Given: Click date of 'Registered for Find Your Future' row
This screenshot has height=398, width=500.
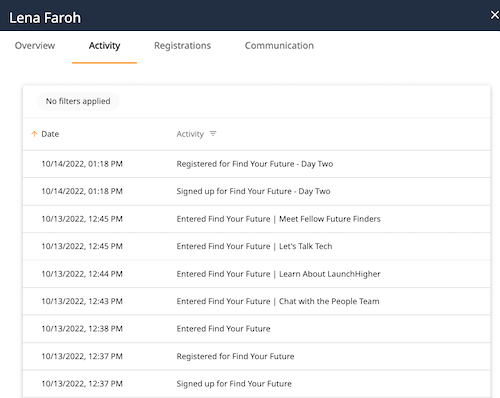Looking at the screenshot, I should click(x=82, y=356).
